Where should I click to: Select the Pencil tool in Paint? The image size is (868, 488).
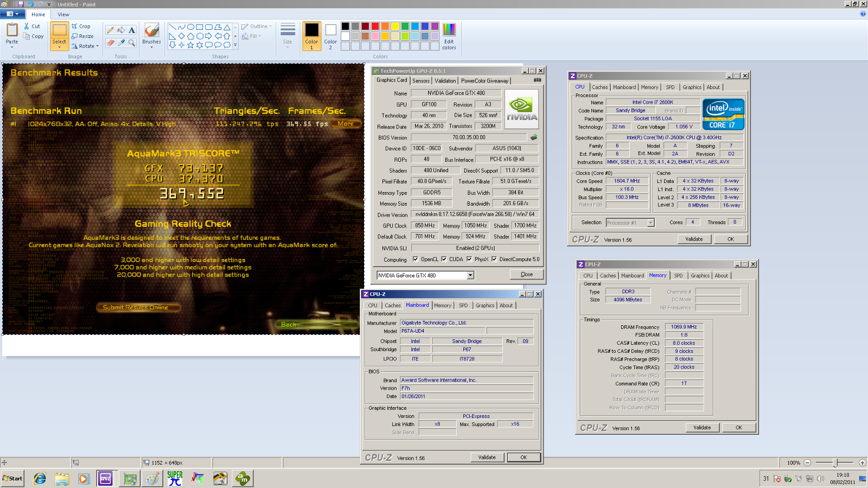coord(110,30)
